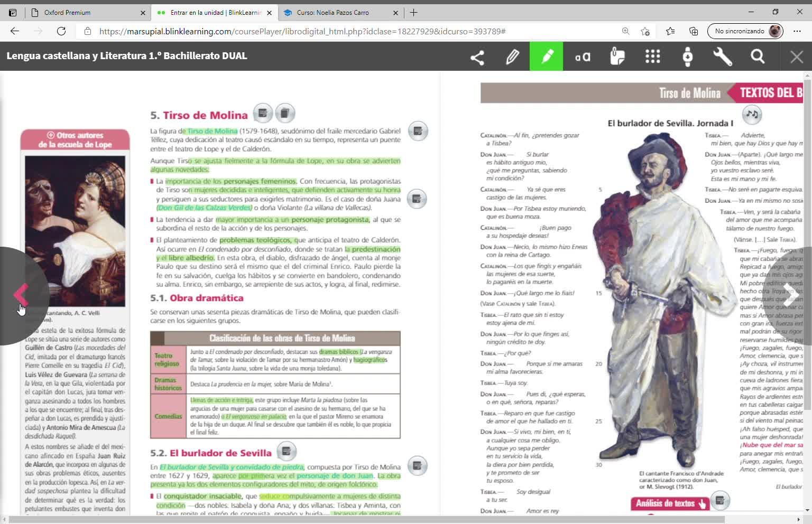
Task: Click the table cell 'Comedias'
Action: click(x=168, y=416)
